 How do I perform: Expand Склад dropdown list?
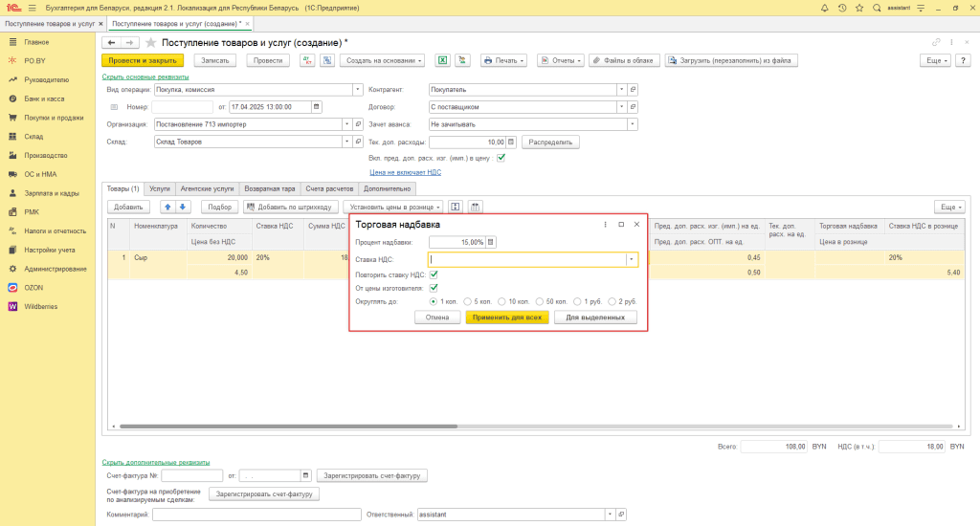346,142
